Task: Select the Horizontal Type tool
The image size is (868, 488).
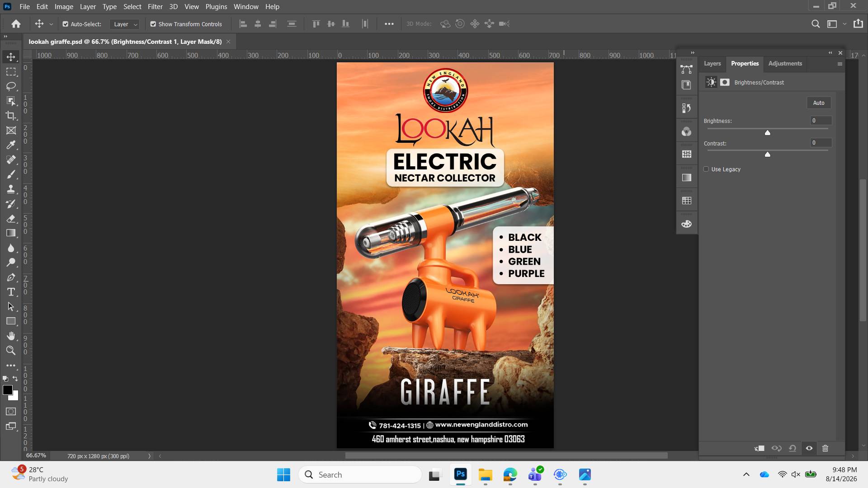Action: point(11,292)
